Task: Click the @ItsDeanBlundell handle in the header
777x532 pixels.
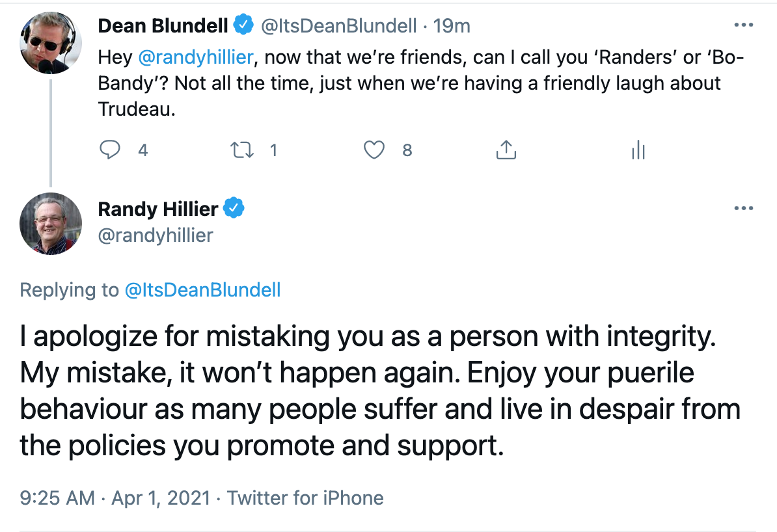Action: click(338, 26)
